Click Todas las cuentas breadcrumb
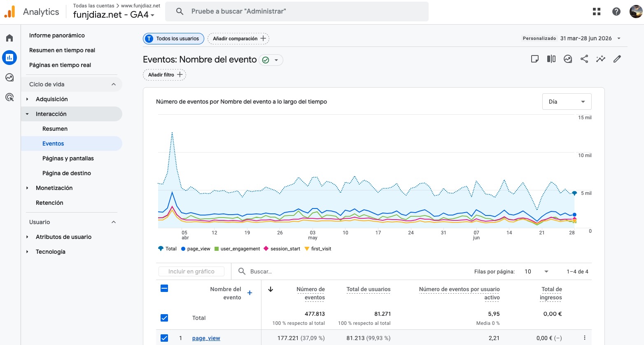 point(94,6)
